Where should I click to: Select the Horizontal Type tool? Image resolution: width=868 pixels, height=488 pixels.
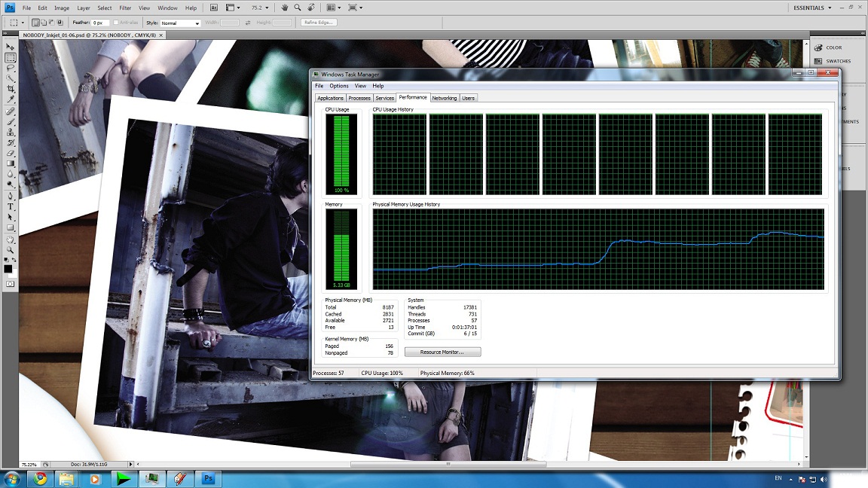11,207
